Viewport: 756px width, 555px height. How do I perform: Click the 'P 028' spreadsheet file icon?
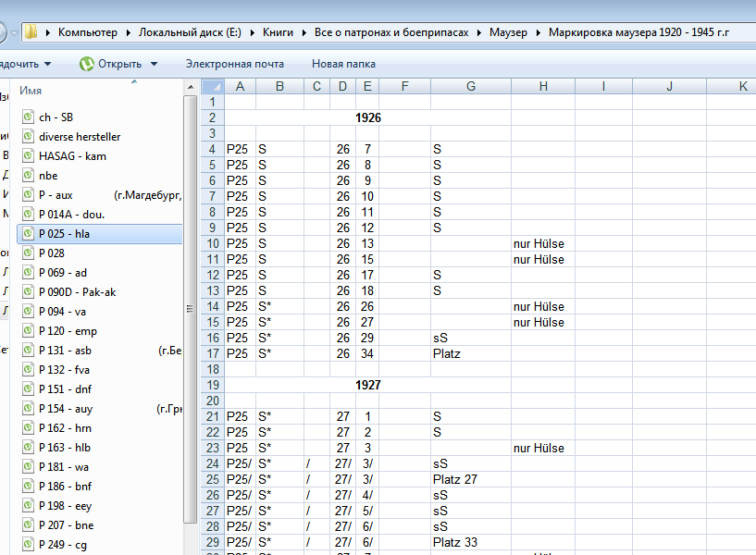28,253
